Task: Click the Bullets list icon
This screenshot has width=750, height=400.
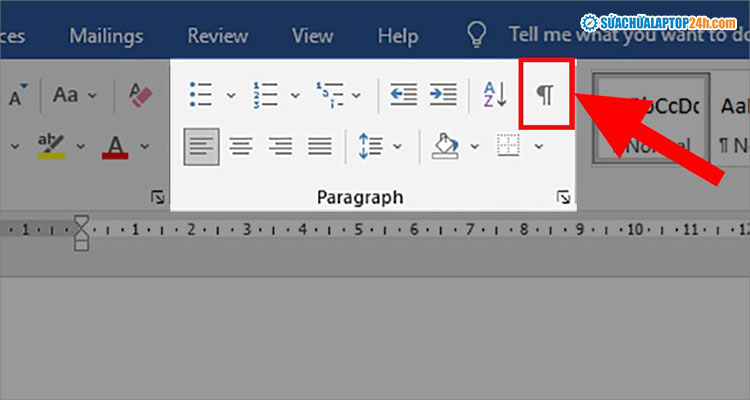Action: (x=201, y=95)
